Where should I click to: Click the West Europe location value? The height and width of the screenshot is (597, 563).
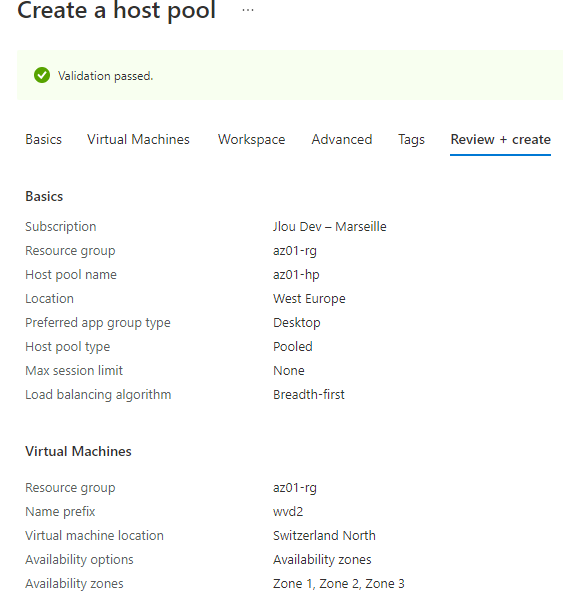309,298
